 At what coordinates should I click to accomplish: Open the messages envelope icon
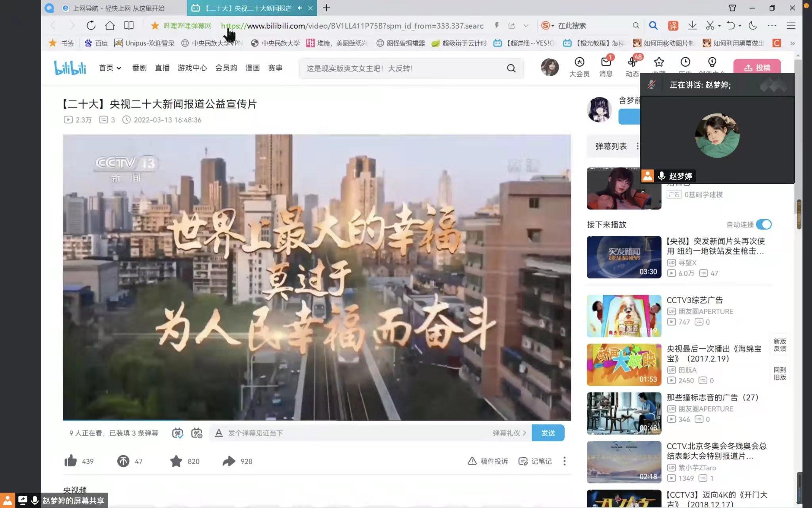pyautogui.click(x=605, y=62)
